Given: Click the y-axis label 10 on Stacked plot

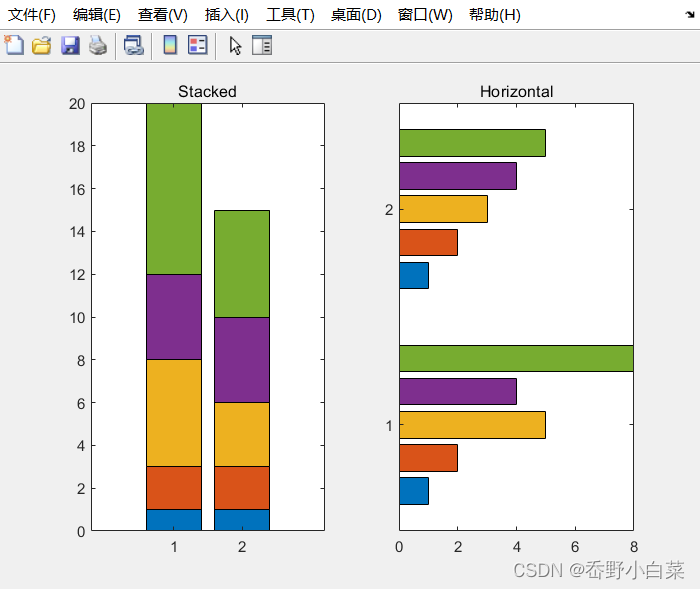Looking at the screenshot, I should pyautogui.click(x=77, y=318).
